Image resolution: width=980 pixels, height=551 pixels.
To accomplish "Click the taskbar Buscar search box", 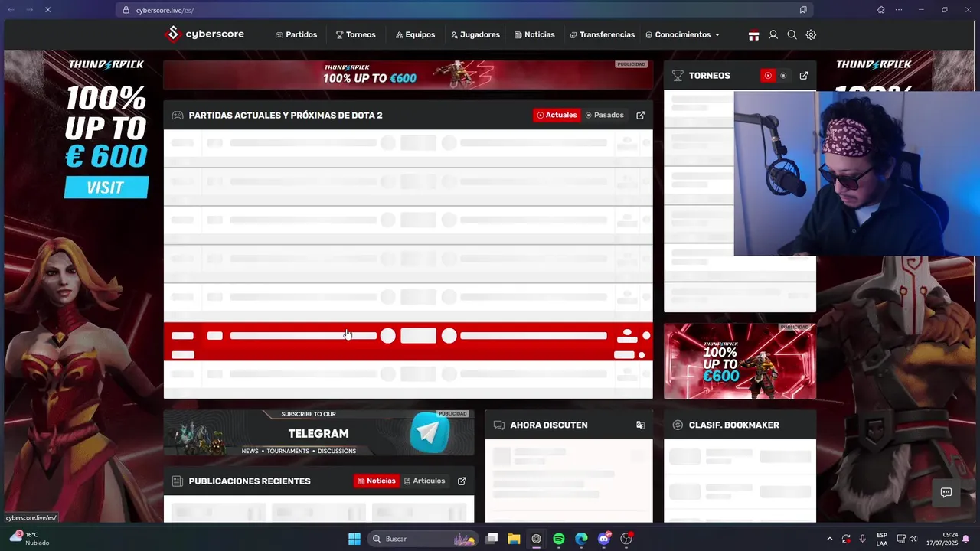I will click(423, 539).
